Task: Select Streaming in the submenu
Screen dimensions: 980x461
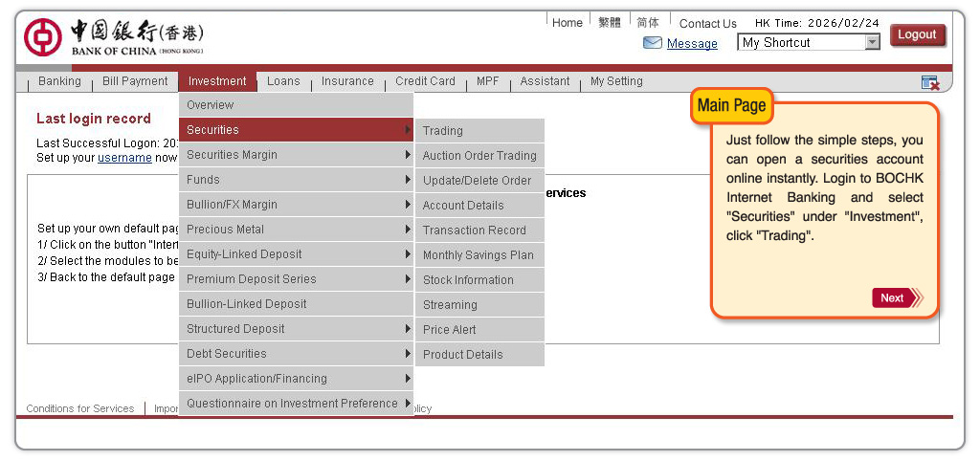Action: [x=480, y=305]
